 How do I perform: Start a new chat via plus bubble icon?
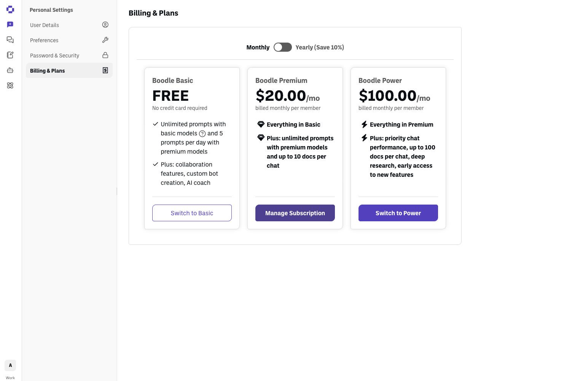(10, 25)
